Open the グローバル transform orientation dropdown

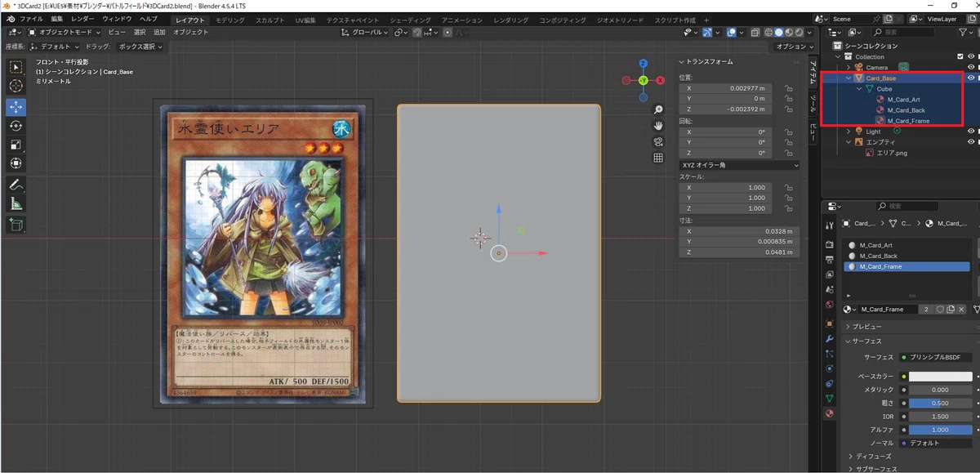point(365,33)
